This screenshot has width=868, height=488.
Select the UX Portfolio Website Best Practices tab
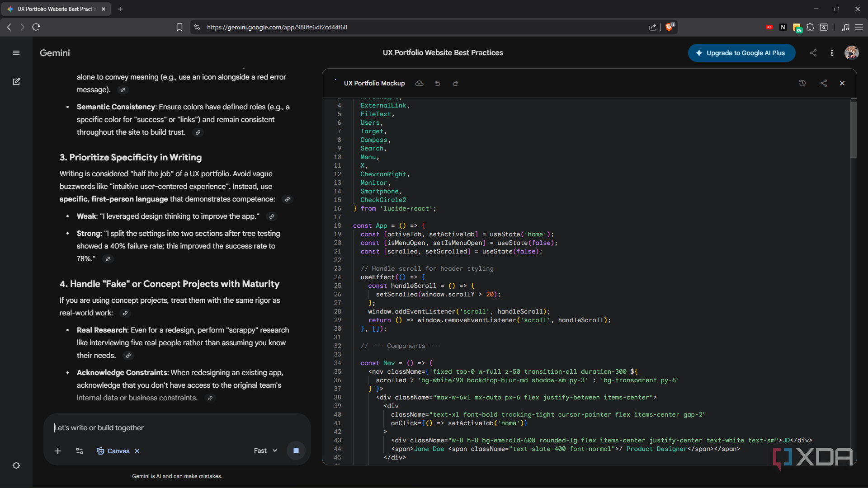pyautogui.click(x=55, y=9)
